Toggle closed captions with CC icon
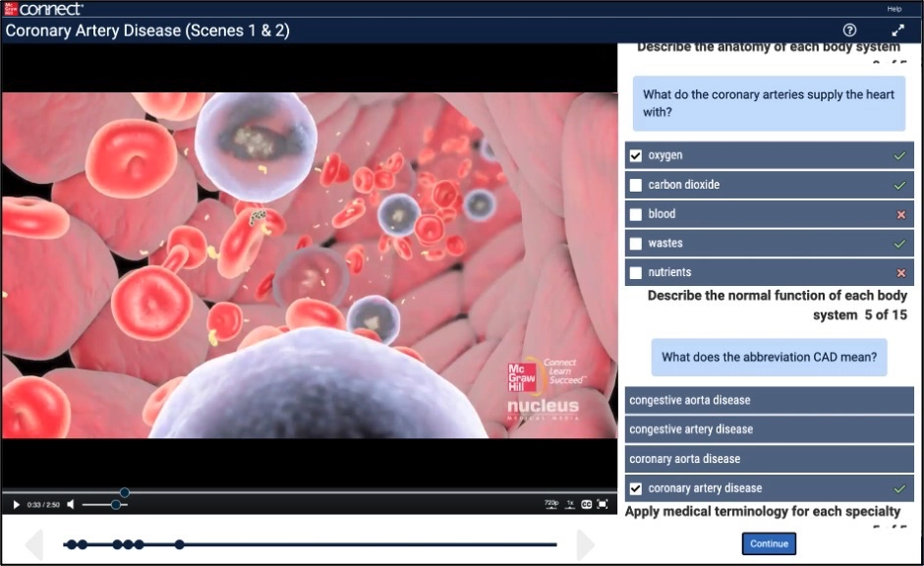The image size is (924, 566). pos(586,504)
